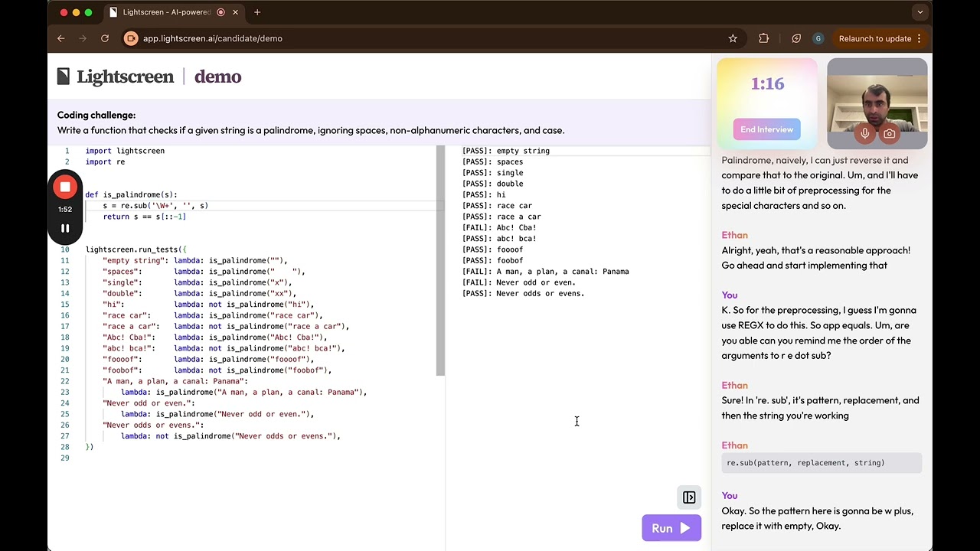Image resolution: width=980 pixels, height=551 pixels.
Task: Click Ethan's 'Sure! In re. sub' message
Action: (x=820, y=408)
